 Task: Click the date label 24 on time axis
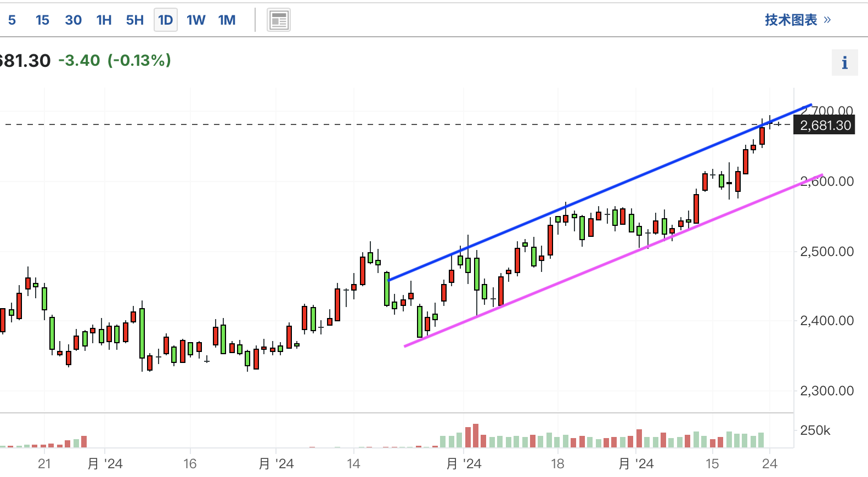pos(770,464)
